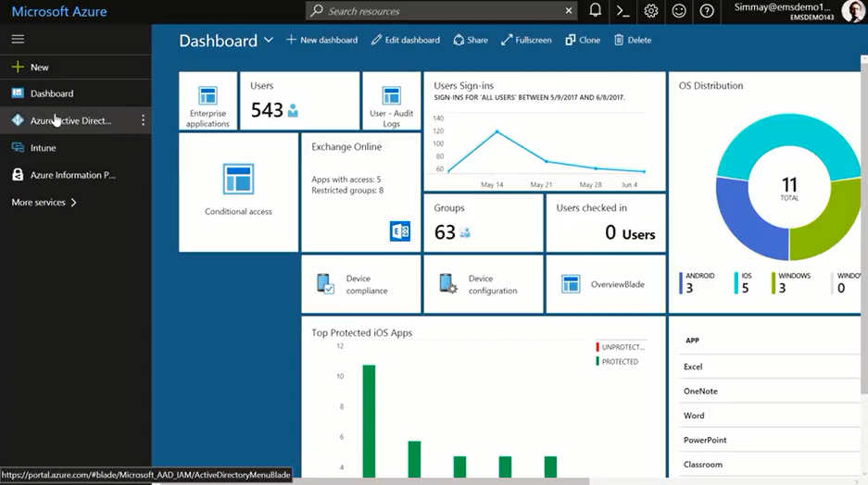Click the red Unprotected legend swatch
This screenshot has width=868, height=485.
coord(598,347)
